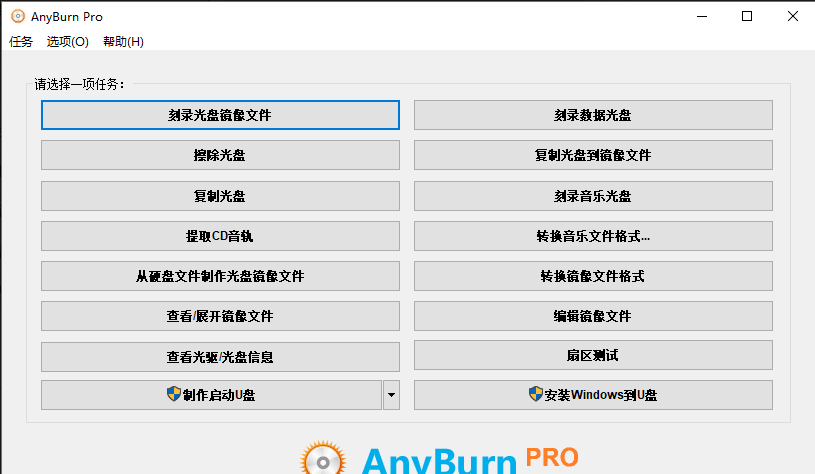Select 刻录数据光盘 task
The width and height of the screenshot is (815, 474).
[x=593, y=115]
